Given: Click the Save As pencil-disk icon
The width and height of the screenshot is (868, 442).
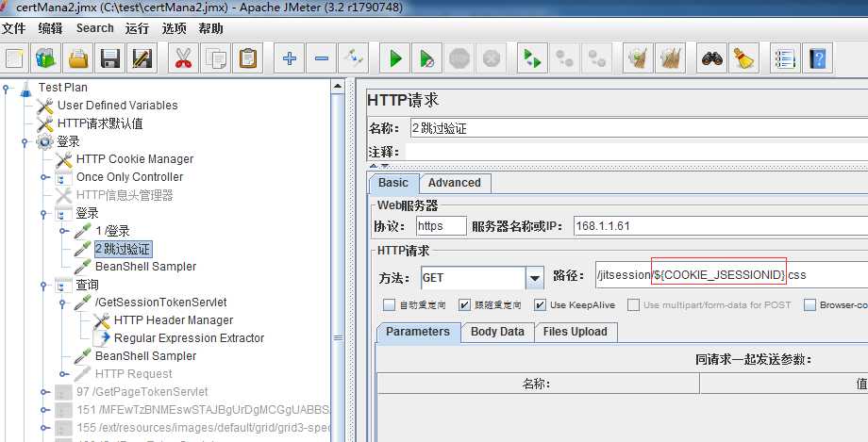Looking at the screenshot, I should click(142, 58).
